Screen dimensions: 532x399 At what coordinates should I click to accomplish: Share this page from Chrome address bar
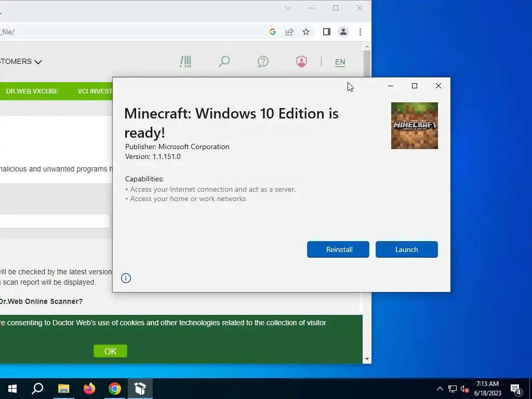[x=289, y=32]
